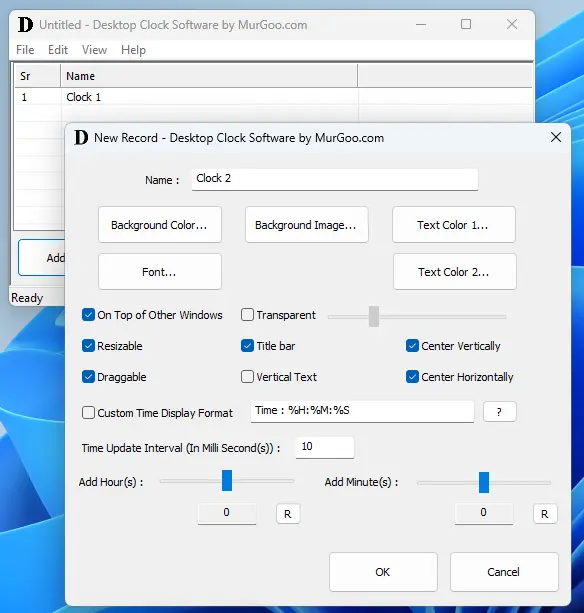584x613 pixels.
Task: Click the Cancel button
Action: click(504, 572)
